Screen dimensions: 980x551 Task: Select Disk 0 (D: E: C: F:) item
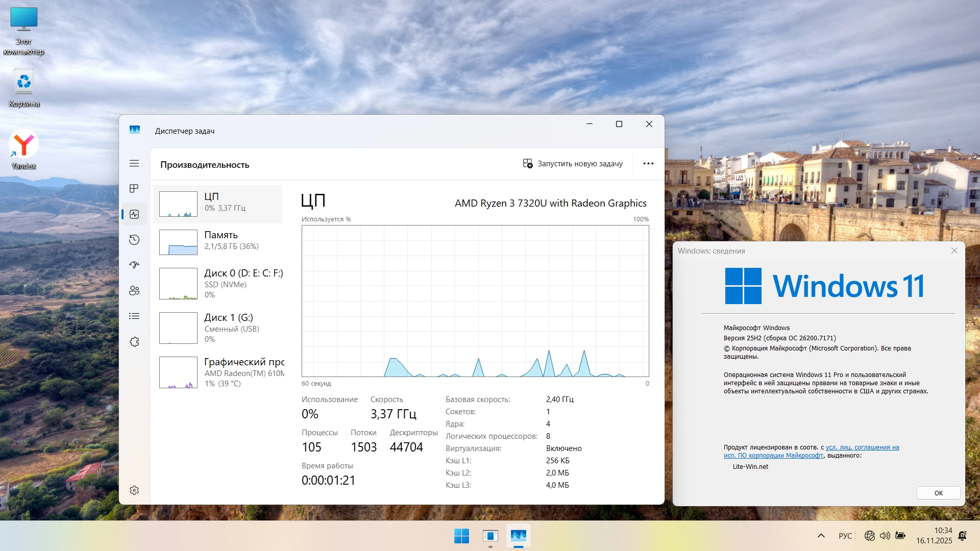[222, 284]
